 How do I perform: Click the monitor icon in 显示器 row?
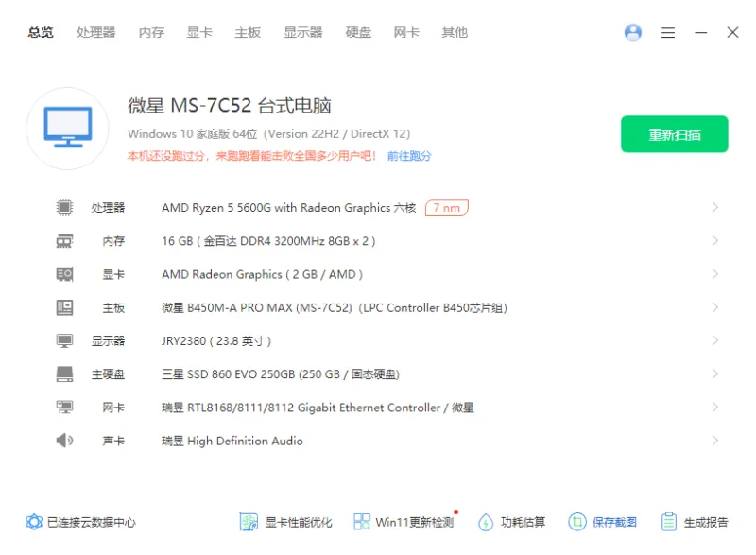pos(64,340)
